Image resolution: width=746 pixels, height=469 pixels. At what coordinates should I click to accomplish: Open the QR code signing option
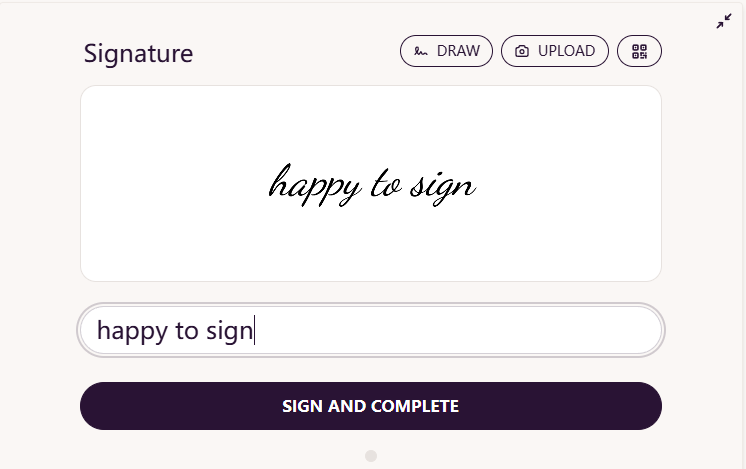639,51
